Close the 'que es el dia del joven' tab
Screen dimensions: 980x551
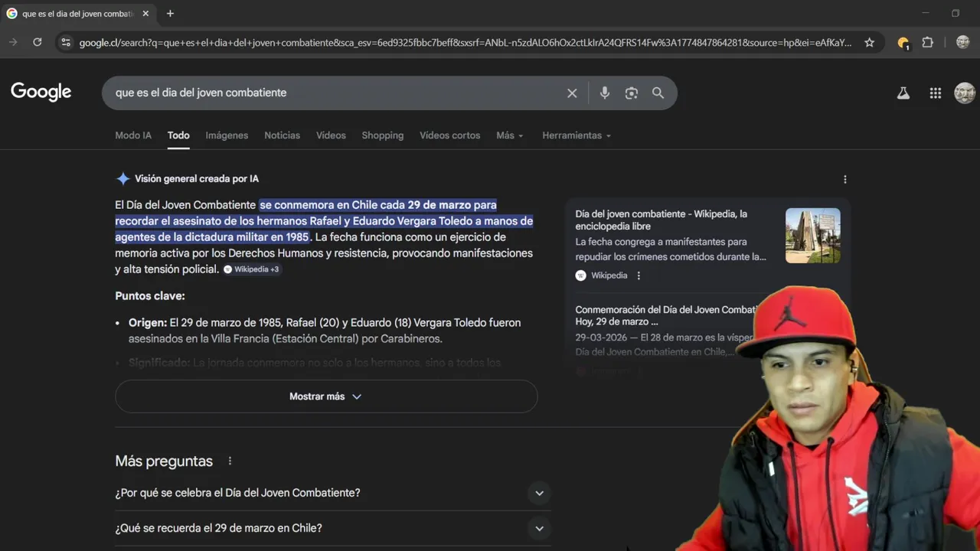coord(145,14)
